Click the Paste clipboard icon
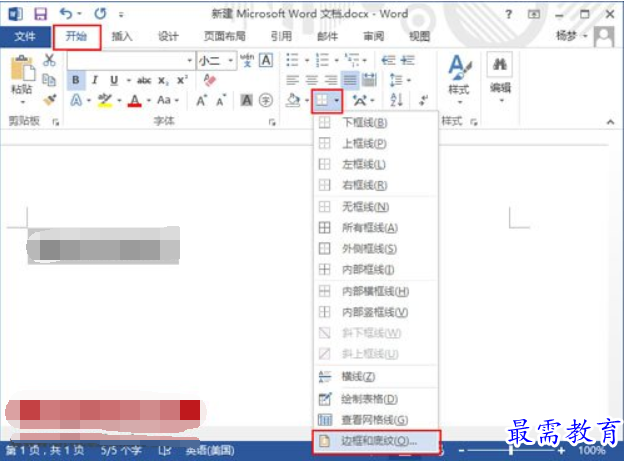This screenshot has height=463, width=629. pos(22,69)
